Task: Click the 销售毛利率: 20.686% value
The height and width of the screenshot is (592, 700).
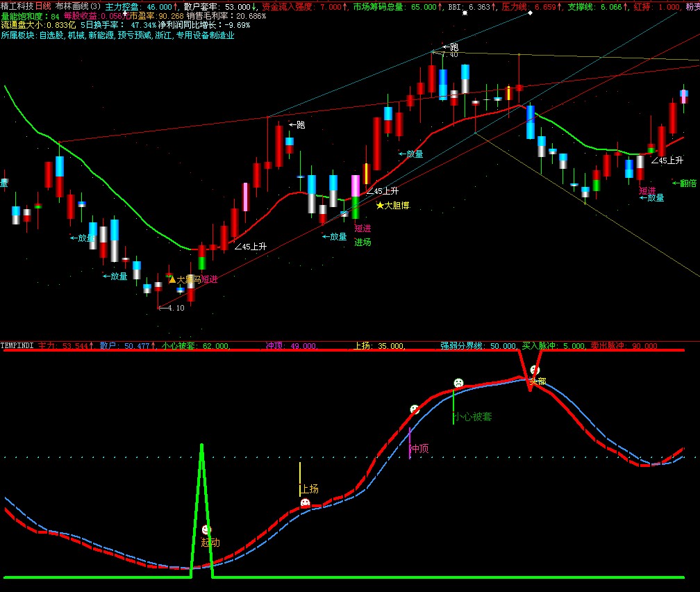Action: click(x=226, y=16)
